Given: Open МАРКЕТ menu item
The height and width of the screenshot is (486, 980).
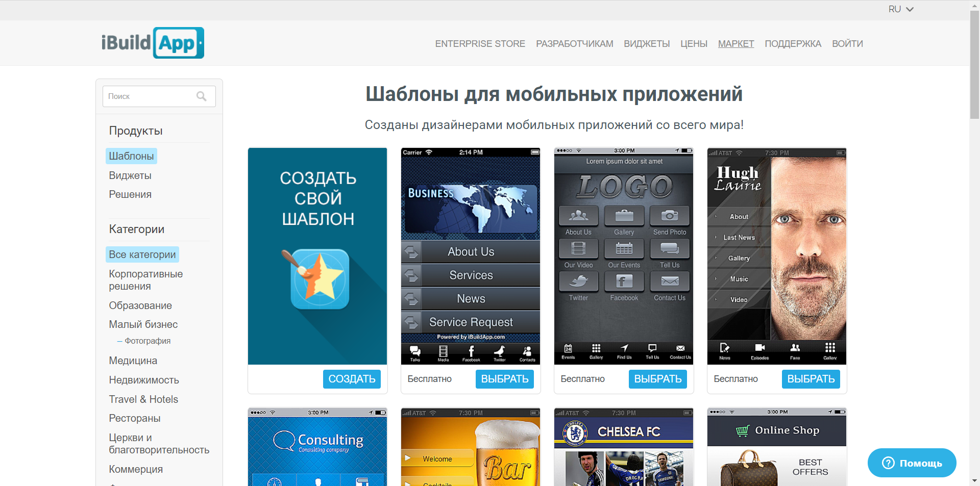Looking at the screenshot, I should tap(736, 44).
